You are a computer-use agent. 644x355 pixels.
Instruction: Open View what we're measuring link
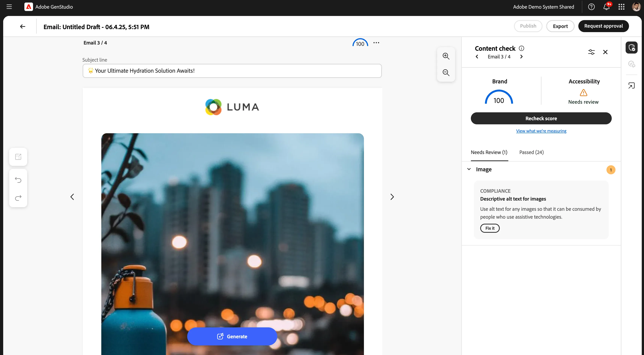coord(541,131)
